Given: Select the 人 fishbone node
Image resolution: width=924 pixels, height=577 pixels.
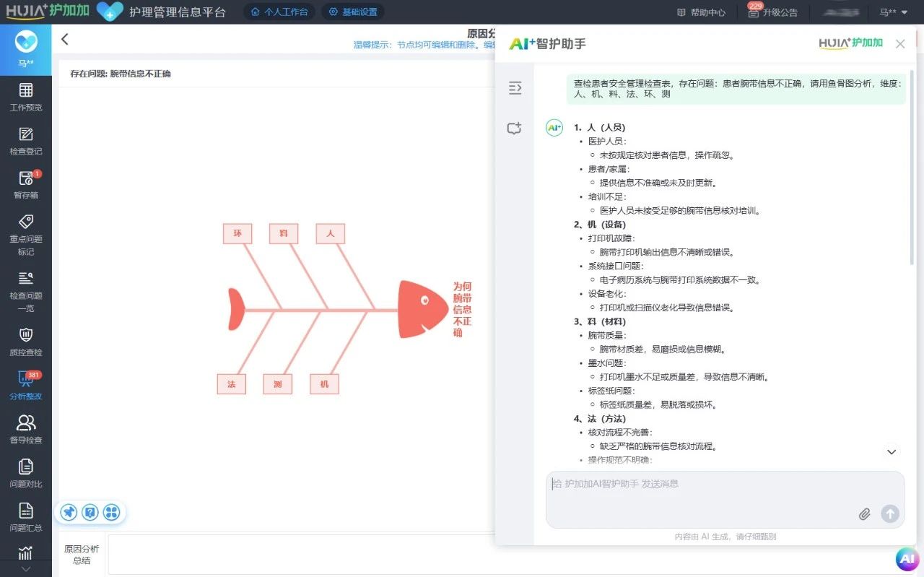Looking at the screenshot, I should pyautogui.click(x=331, y=233).
